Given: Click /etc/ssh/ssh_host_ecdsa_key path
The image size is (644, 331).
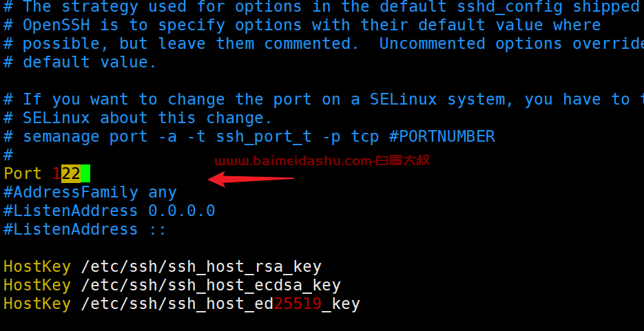Looking at the screenshot, I should point(211,286).
